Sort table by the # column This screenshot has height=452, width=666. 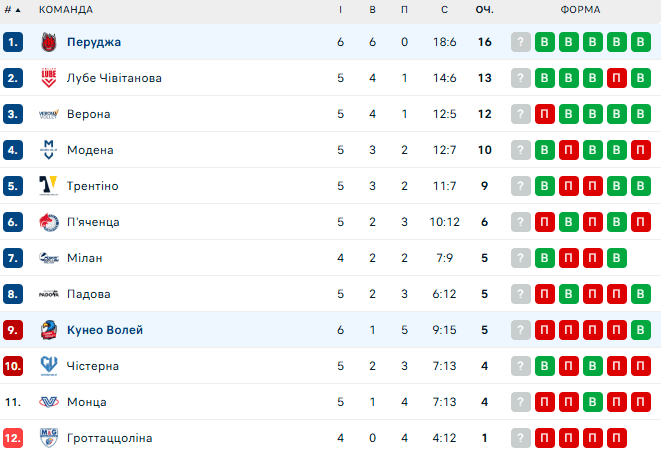coord(13,10)
